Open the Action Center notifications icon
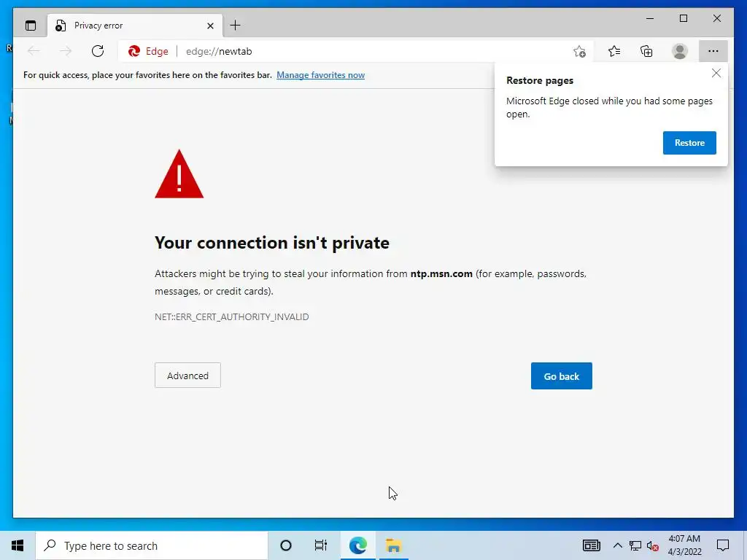This screenshot has height=560, width=747. point(723,545)
